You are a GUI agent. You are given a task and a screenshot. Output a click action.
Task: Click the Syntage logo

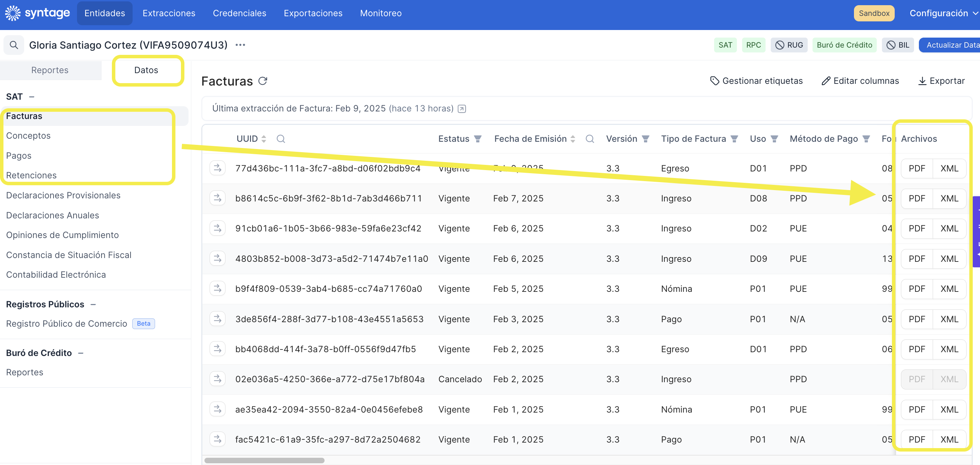pos(37,13)
